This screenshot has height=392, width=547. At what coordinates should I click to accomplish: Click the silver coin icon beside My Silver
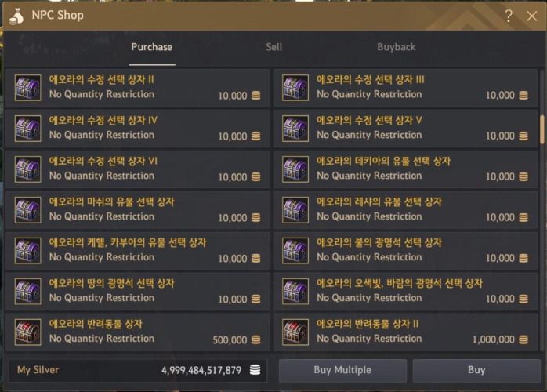pyautogui.click(x=255, y=370)
